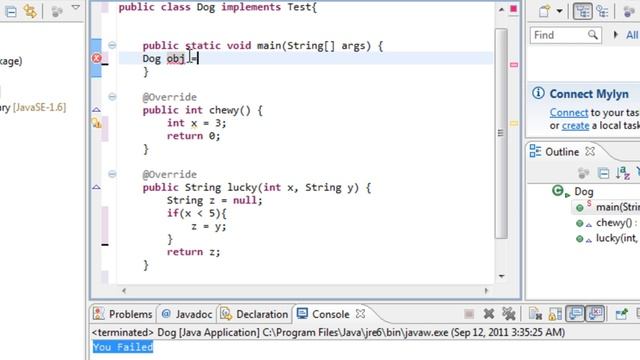
Task: Click the create local task link
Action: (x=575, y=125)
